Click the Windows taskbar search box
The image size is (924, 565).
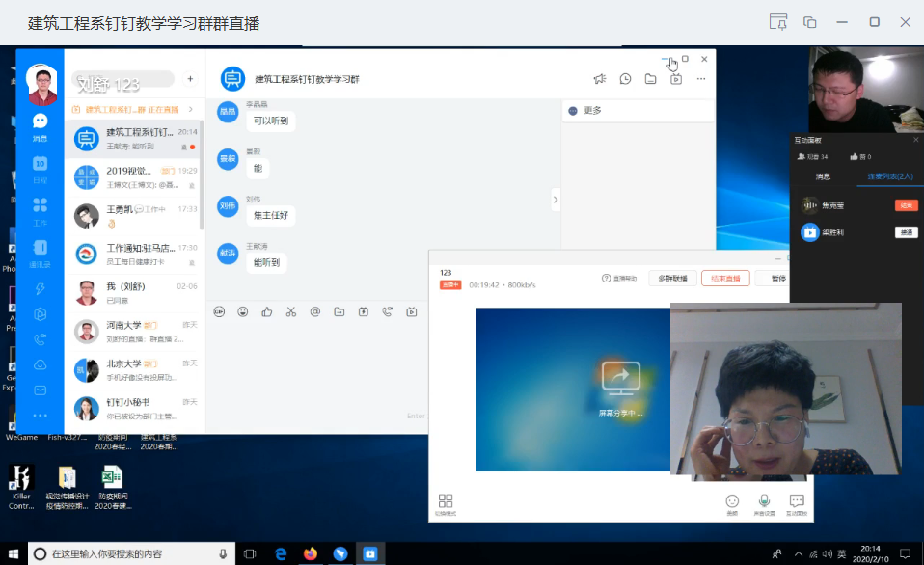(131, 553)
